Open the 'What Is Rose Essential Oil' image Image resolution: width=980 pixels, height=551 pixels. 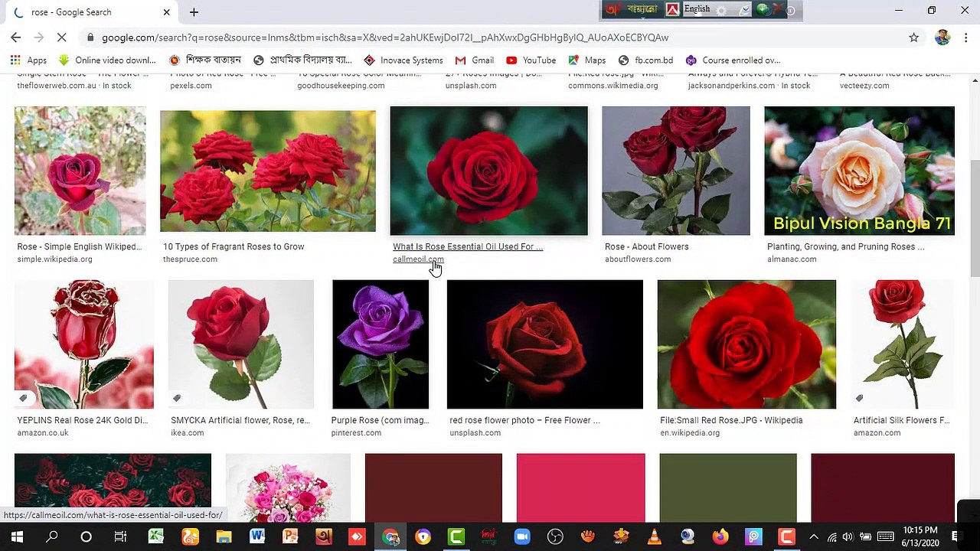(x=488, y=171)
